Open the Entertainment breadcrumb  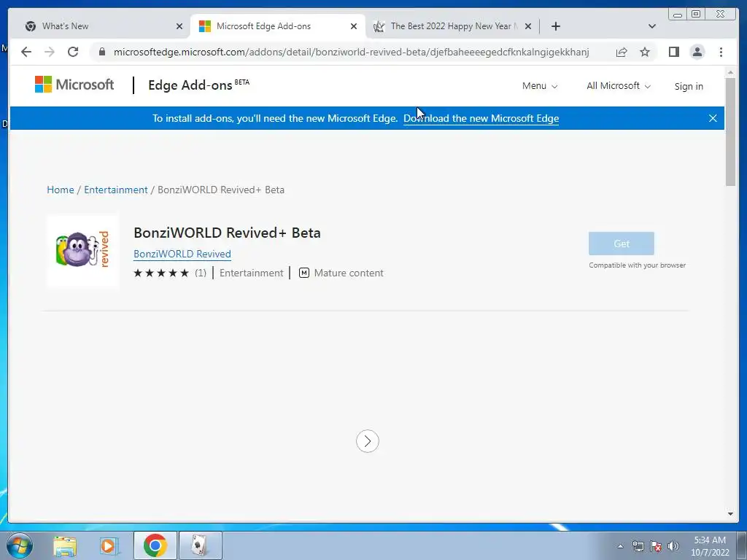coord(116,190)
